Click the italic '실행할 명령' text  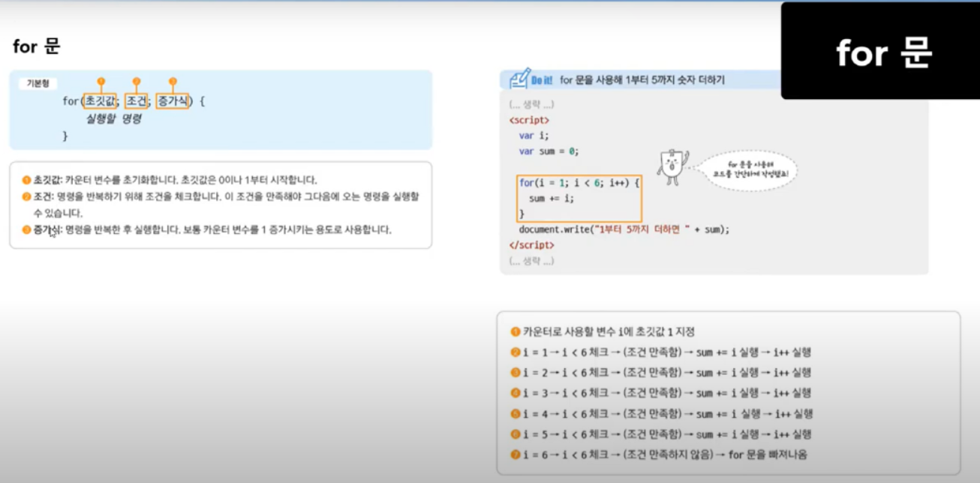(x=113, y=118)
